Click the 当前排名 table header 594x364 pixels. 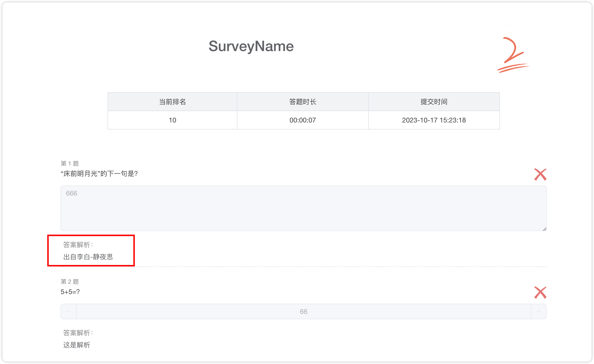point(172,102)
